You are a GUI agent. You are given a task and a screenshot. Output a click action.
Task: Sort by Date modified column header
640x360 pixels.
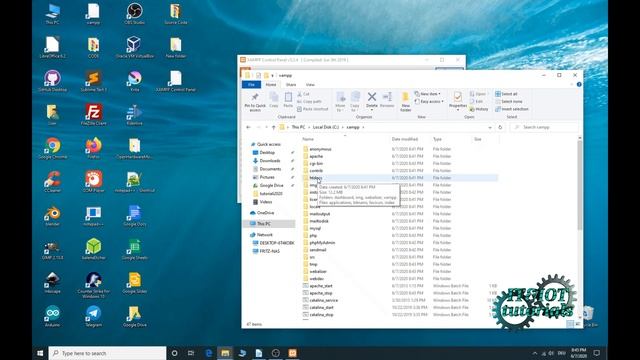click(405, 139)
